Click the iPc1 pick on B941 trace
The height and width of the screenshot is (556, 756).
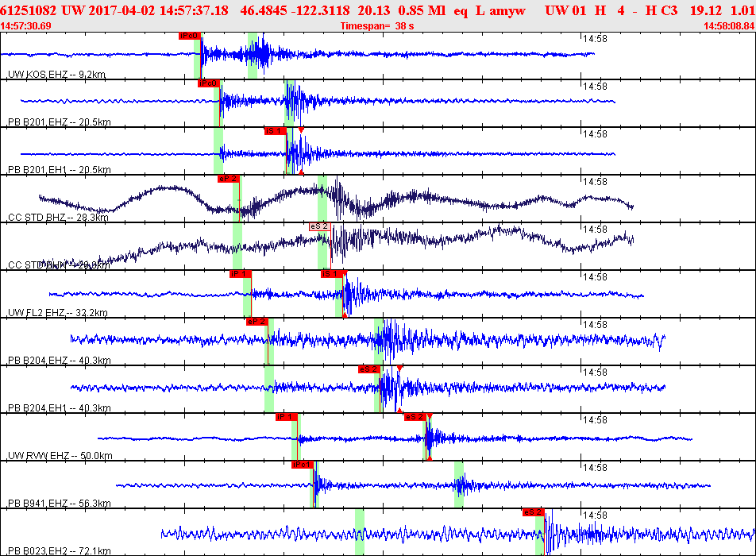point(303,465)
